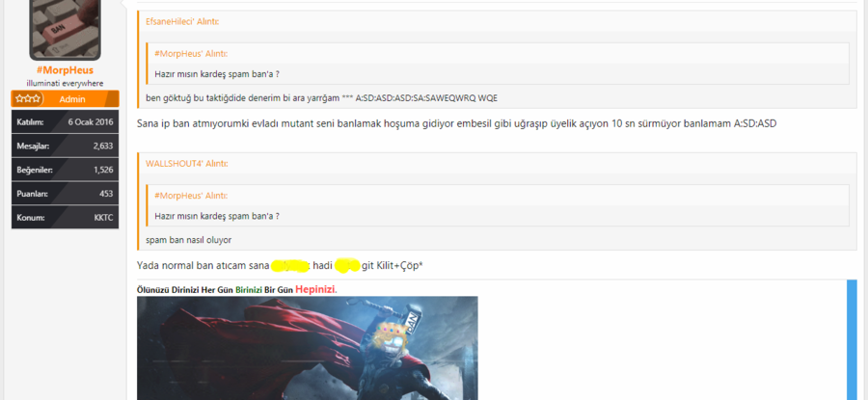Click the Katılım 6 Ocak 2016 row
Viewport: 868px width, 400px height.
pyautogui.click(x=65, y=121)
